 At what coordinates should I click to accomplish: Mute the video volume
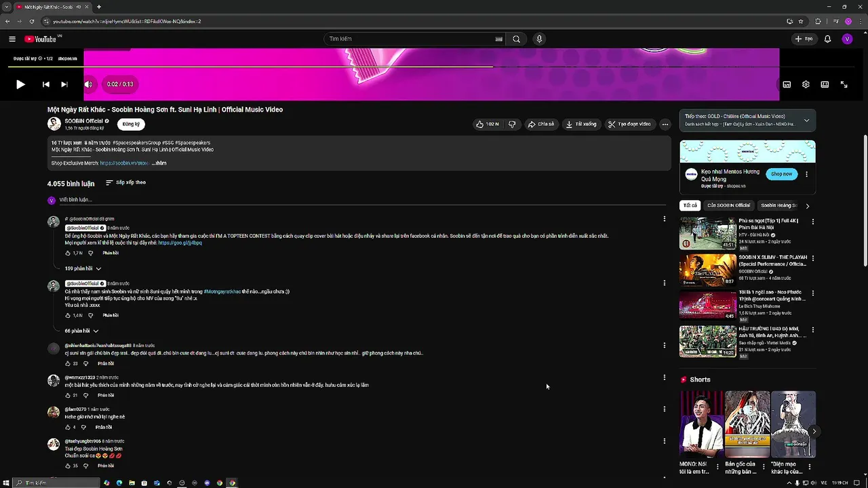(x=88, y=84)
